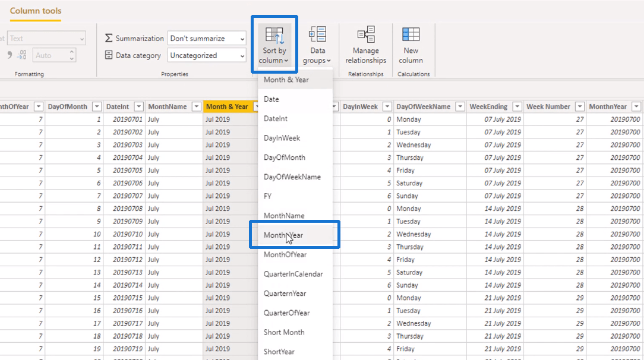Select the WeekEnding column header

pyautogui.click(x=488, y=107)
